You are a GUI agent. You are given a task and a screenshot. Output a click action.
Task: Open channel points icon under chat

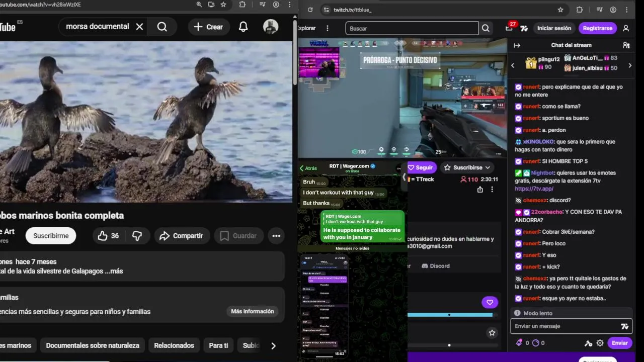(535, 343)
